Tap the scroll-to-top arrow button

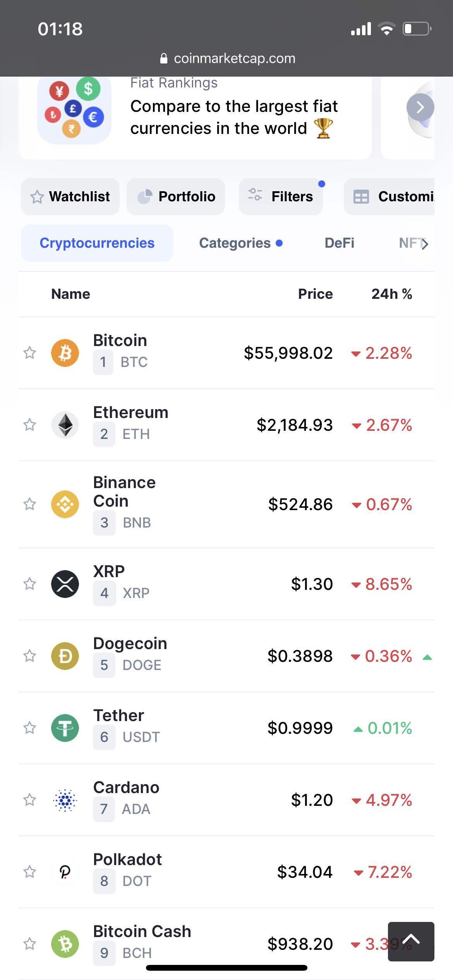(x=411, y=941)
